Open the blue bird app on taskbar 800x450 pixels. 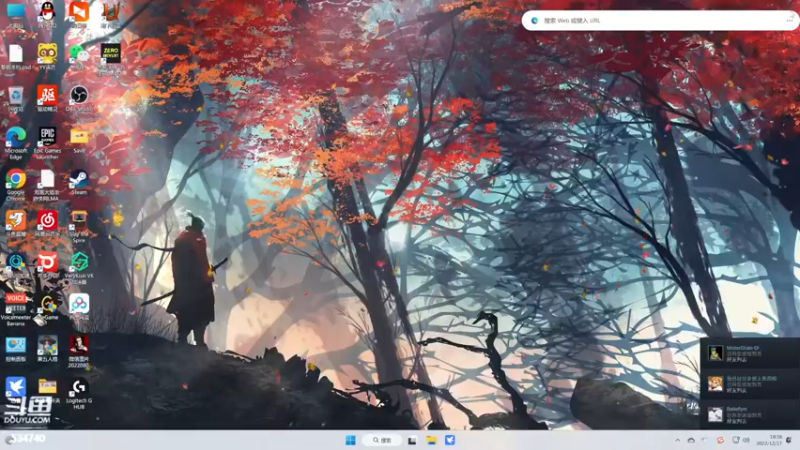click(450, 440)
